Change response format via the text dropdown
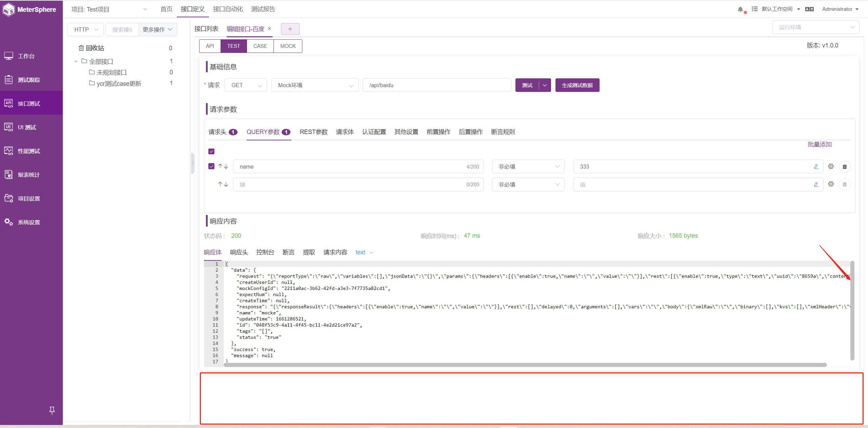The width and height of the screenshot is (868, 428). [x=363, y=252]
